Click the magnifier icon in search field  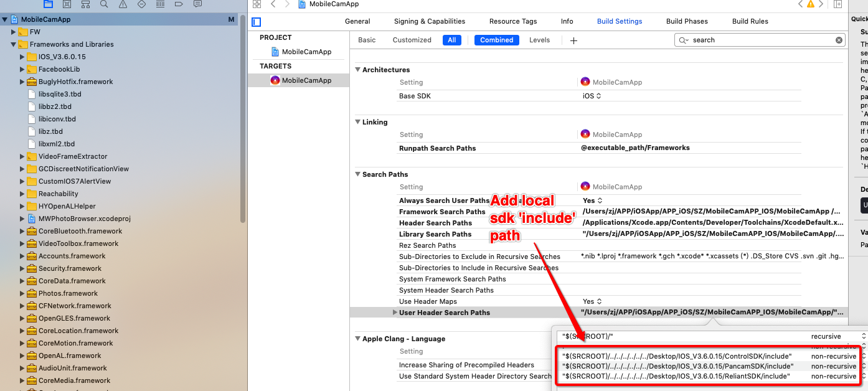pos(684,40)
